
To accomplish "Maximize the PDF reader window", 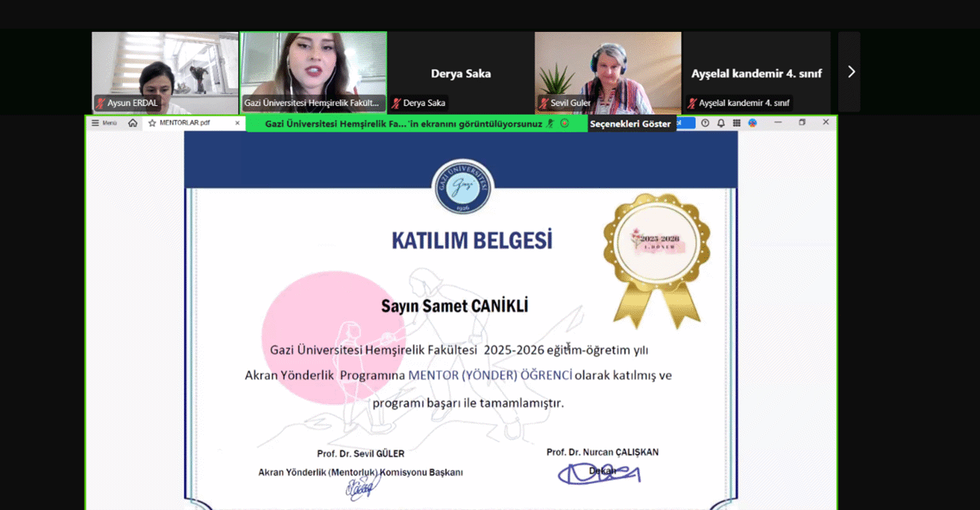I will tap(802, 123).
